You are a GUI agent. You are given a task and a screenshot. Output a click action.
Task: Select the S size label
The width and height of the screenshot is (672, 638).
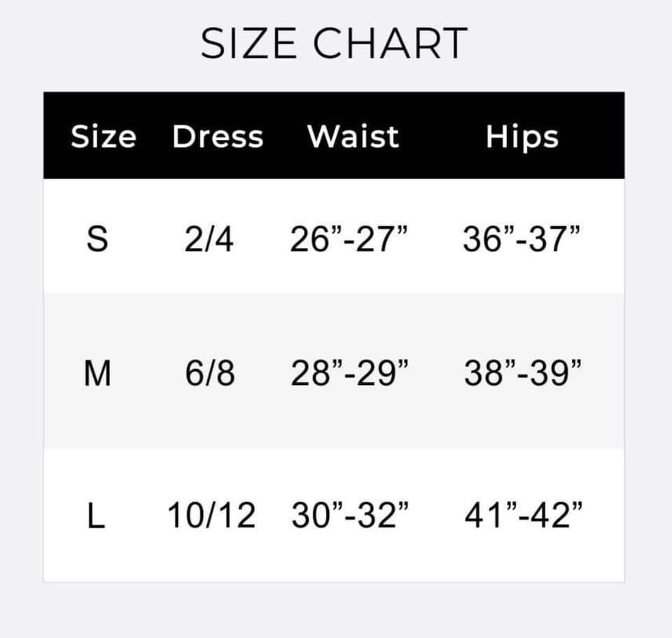coord(97,240)
